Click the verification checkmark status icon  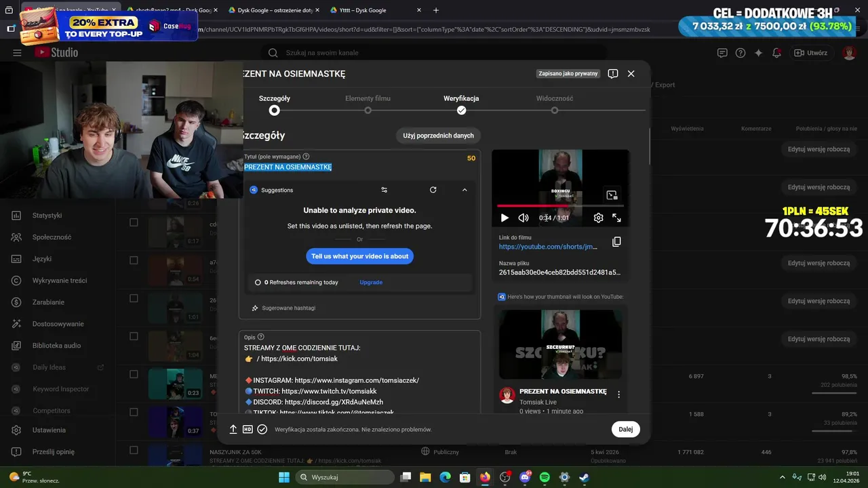(262, 429)
